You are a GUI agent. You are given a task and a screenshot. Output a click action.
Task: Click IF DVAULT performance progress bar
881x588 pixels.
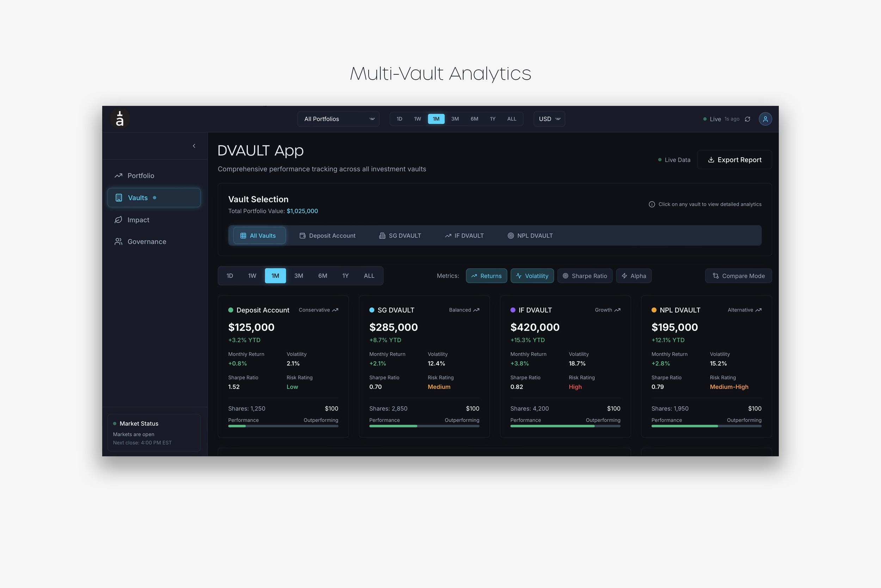point(565,426)
